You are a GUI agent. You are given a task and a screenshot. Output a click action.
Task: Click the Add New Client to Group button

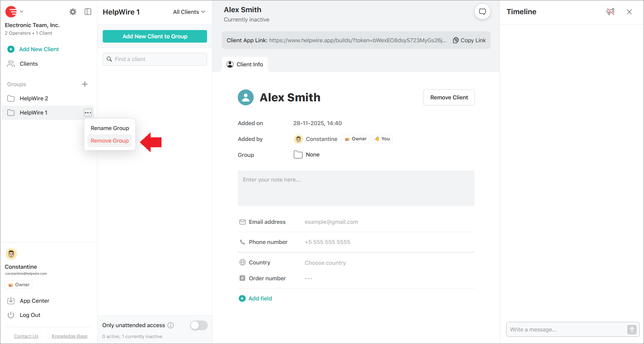click(x=155, y=36)
